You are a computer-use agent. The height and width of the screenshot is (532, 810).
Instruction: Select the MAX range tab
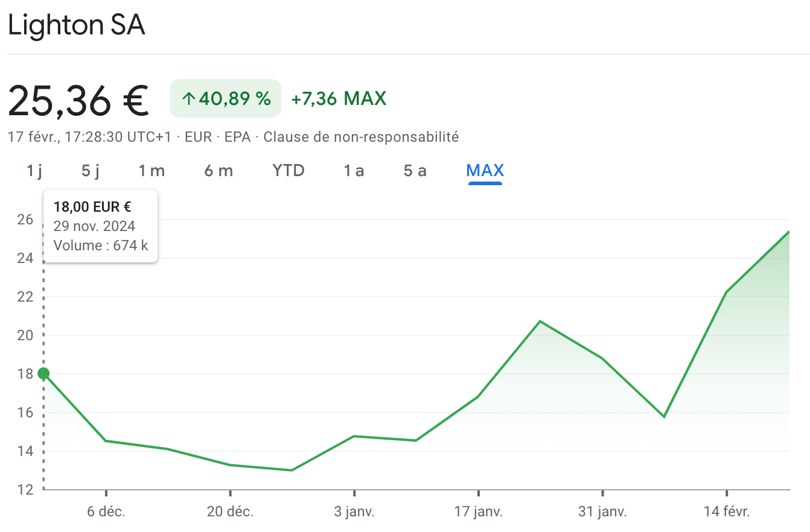pos(485,171)
